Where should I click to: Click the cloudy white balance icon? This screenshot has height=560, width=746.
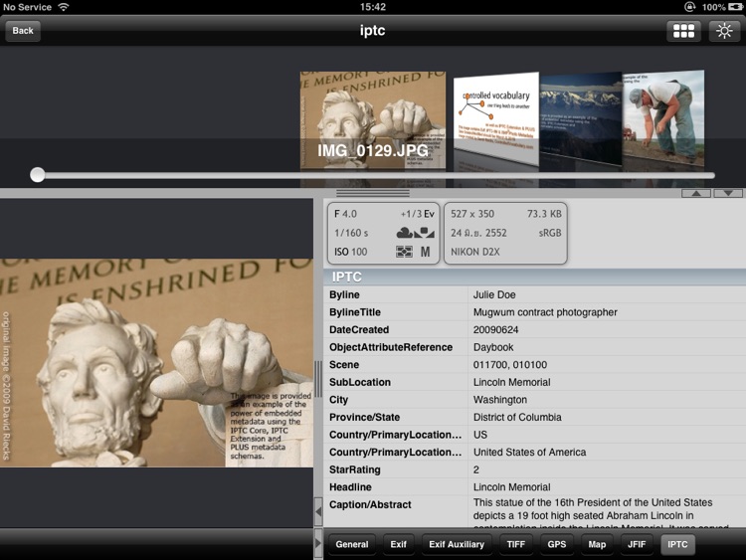[405, 233]
